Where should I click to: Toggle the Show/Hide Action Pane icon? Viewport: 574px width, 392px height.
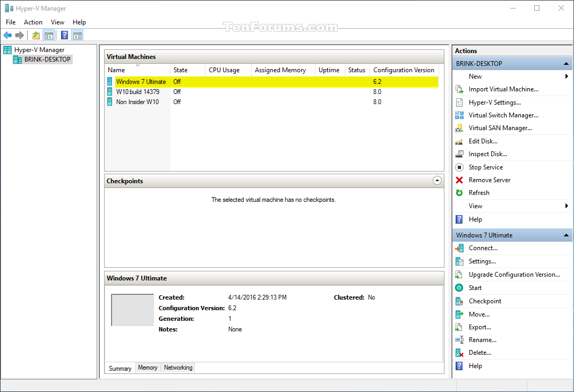(78, 35)
